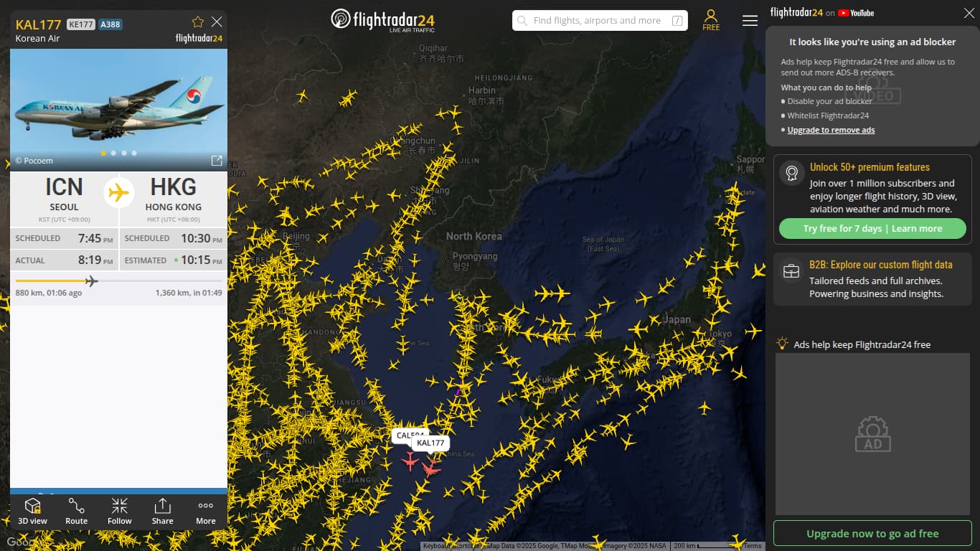
Task: Click Upgrade now to go ad free
Action: coord(872,534)
